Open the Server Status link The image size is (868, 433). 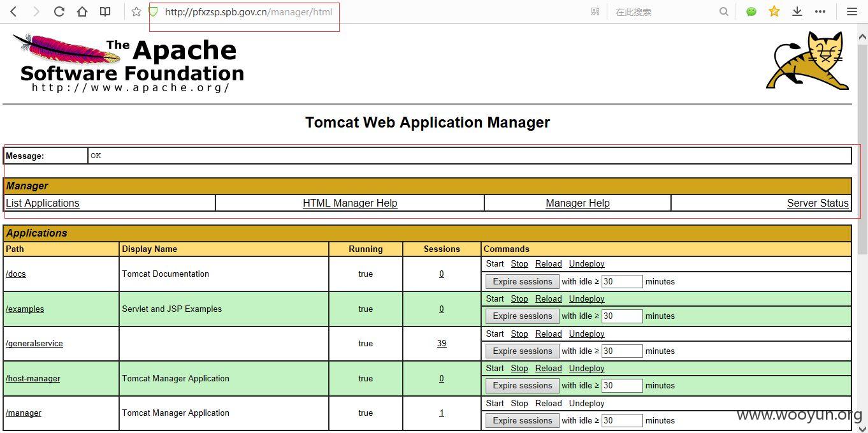(x=818, y=203)
